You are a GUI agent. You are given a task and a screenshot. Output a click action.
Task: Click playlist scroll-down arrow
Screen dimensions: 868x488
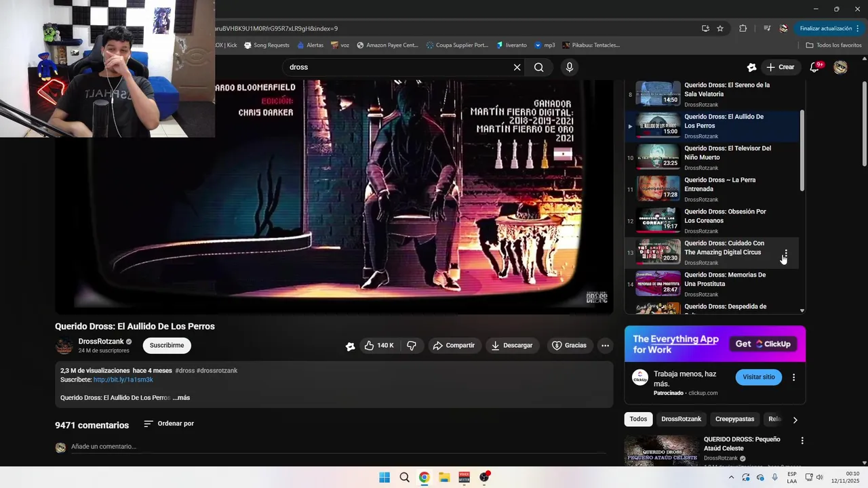[802, 310]
